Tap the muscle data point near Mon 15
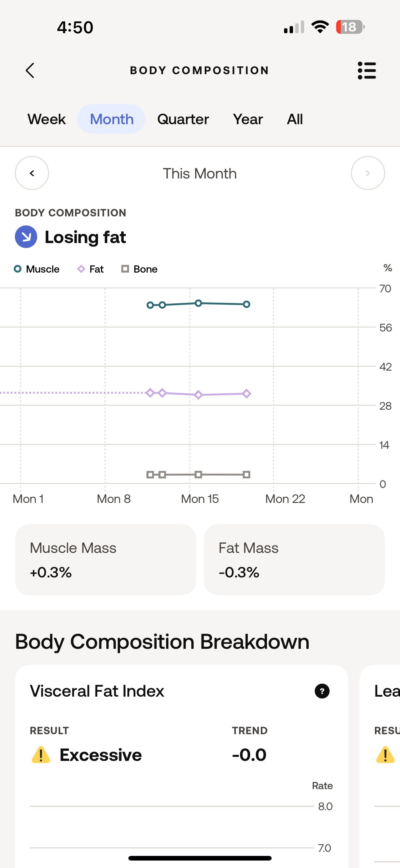The height and width of the screenshot is (868, 400). [198, 303]
